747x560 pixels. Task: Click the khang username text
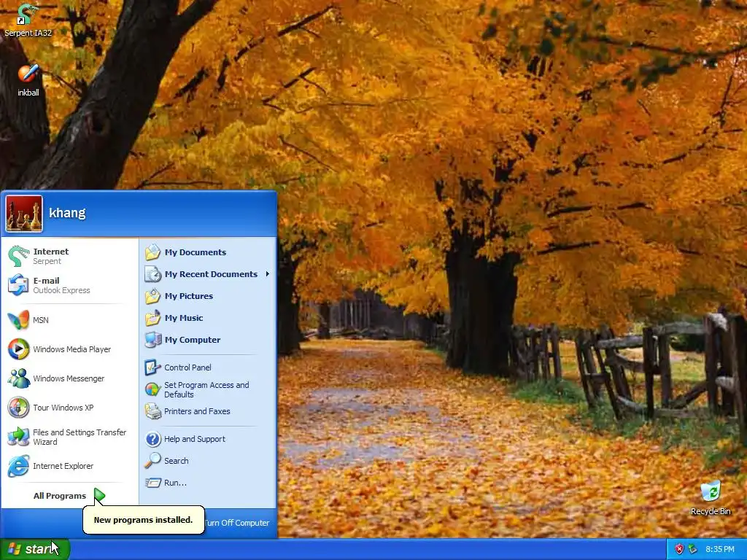click(x=67, y=213)
